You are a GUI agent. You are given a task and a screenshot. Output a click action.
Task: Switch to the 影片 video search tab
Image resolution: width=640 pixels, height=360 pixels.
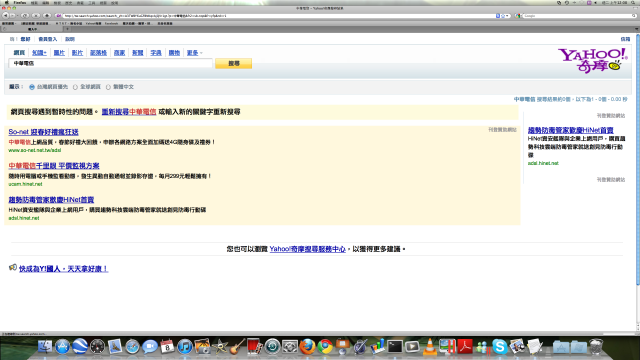pyautogui.click(x=77, y=53)
